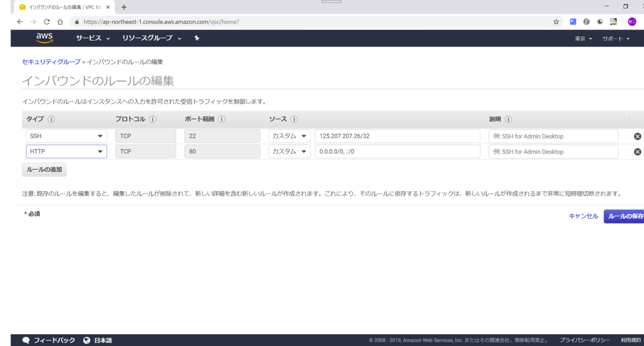Click the 125.207.207.26/32 source input field
Image resolution: width=644 pixels, height=346 pixels.
coord(397,136)
